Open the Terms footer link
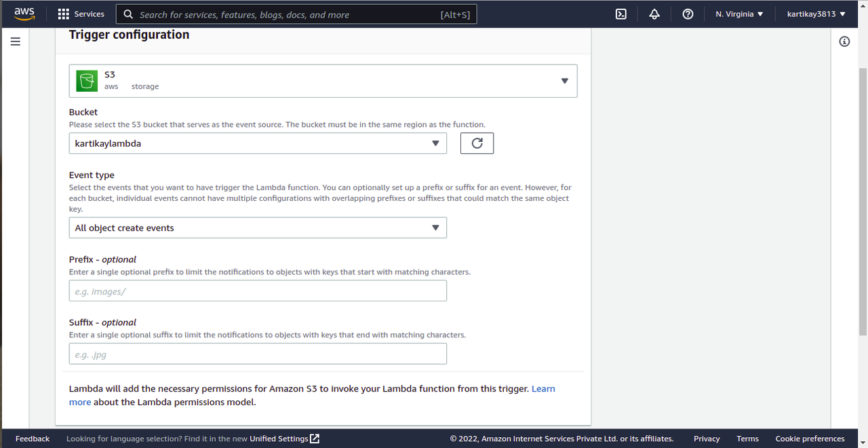The width and height of the screenshot is (868, 448). [747, 438]
